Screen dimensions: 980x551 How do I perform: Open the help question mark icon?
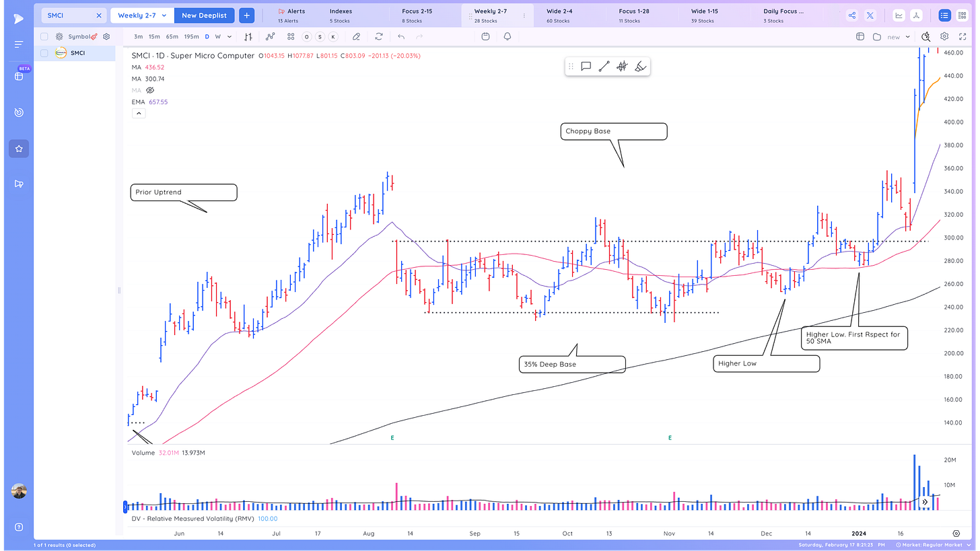tap(18, 527)
